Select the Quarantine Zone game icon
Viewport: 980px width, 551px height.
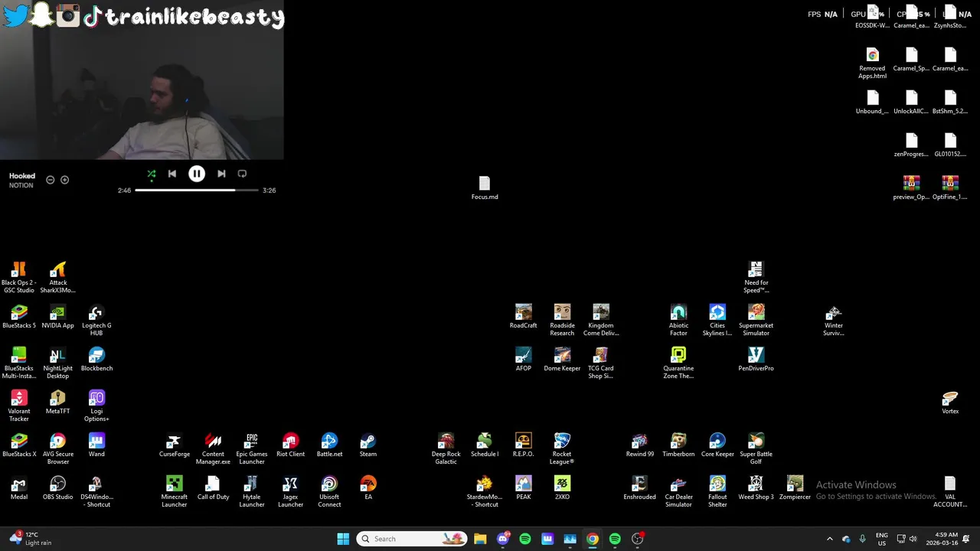[678, 363]
